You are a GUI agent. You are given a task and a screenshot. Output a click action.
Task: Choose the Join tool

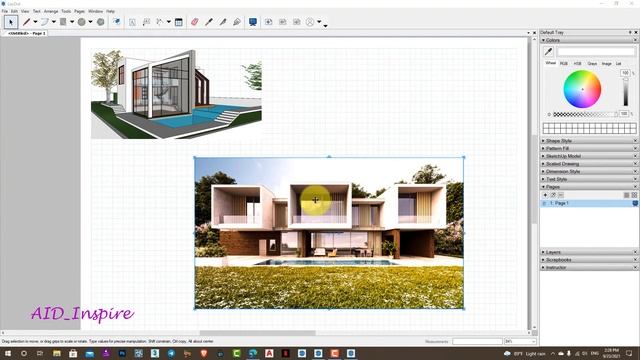(237, 22)
